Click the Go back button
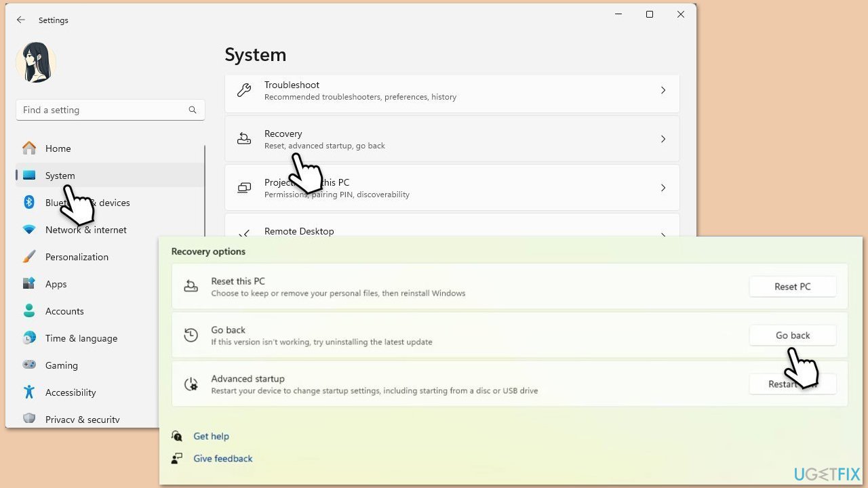The width and height of the screenshot is (868, 488). [x=793, y=335]
